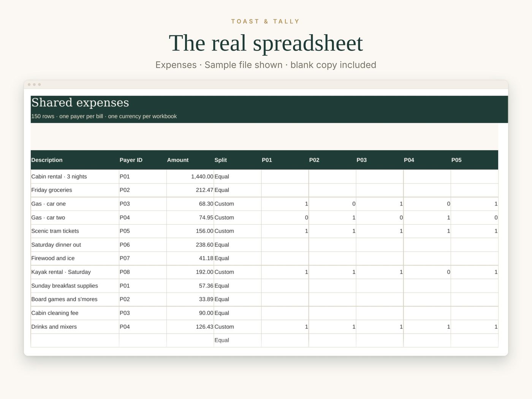This screenshot has width=532, height=399.
Task: Select the 'Saturday dinner out' cell
Action: tap(75, 245)
